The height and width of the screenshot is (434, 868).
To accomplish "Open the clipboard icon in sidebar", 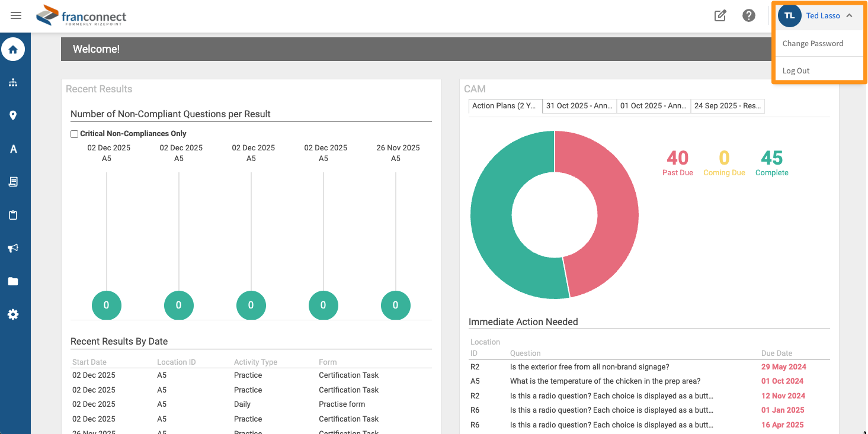I will (x=13, y=215).
